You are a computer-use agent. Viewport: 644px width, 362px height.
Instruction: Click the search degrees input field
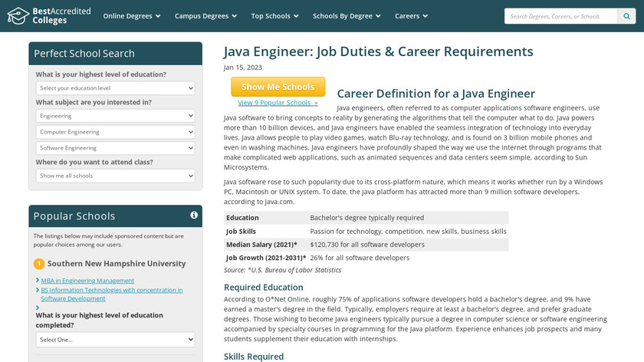(x=560, y=16)
